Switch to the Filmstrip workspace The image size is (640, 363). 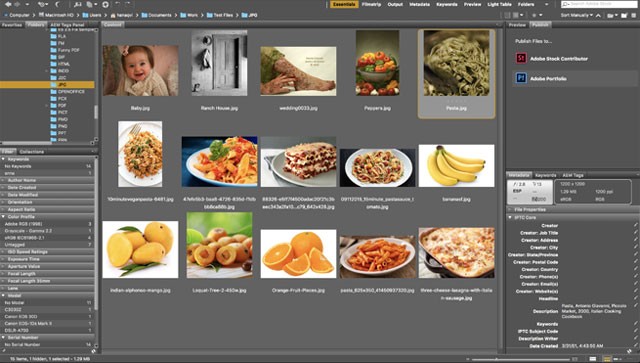(x=371, y=4)
